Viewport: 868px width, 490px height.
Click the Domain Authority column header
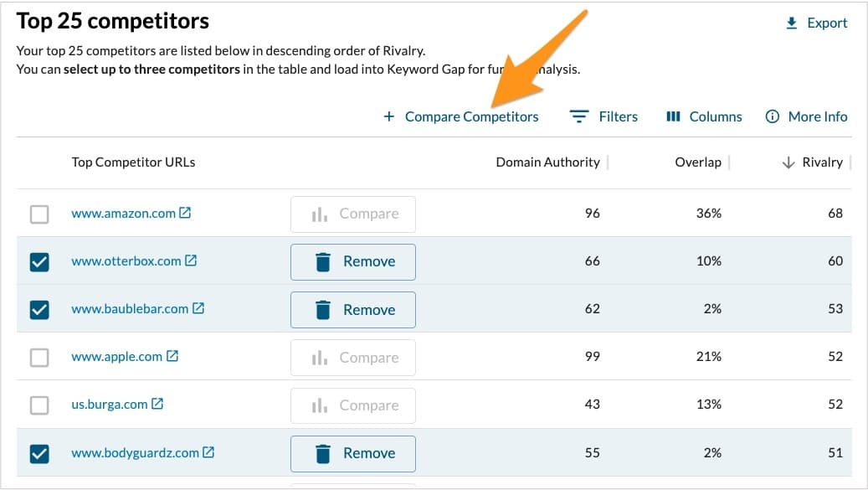pyautogui.click(x=547, y=162)
